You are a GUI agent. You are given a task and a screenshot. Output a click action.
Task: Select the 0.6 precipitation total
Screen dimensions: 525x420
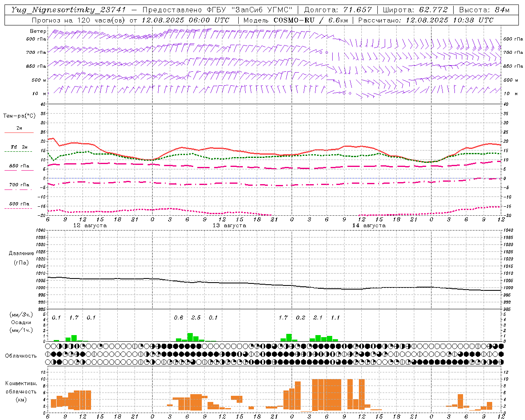(x=178, y=317)
